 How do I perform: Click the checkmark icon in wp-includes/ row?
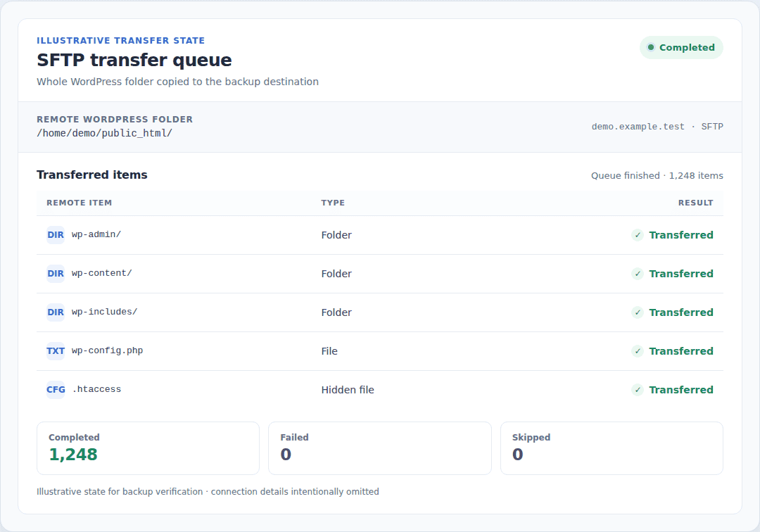tap(638, 312)
